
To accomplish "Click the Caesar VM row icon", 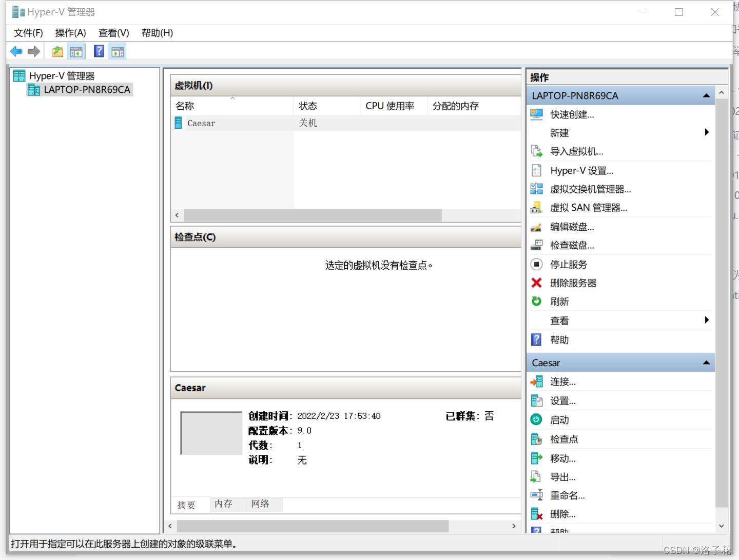I will click(178, 123).
